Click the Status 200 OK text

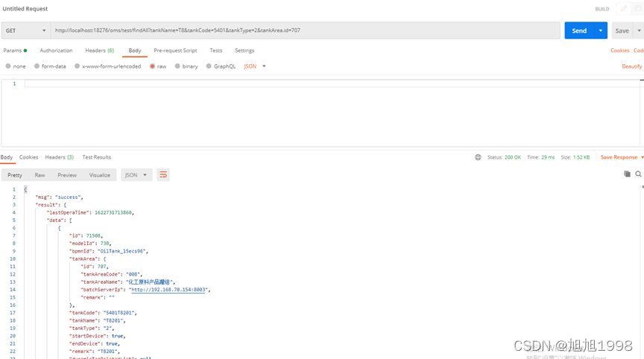pos(504,157)
